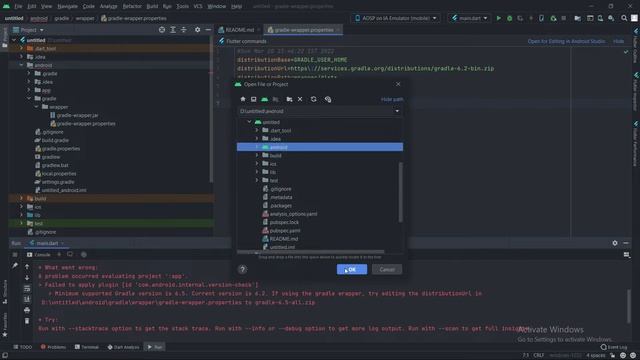Print the Run console output
640x360 pixels.
(27, 310)
